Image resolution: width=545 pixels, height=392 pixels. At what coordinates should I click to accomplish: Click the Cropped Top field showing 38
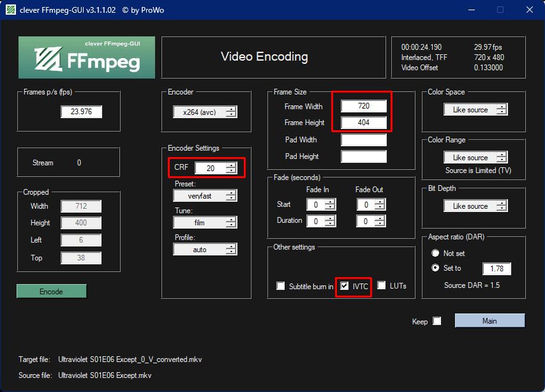[x=81, y=258]
